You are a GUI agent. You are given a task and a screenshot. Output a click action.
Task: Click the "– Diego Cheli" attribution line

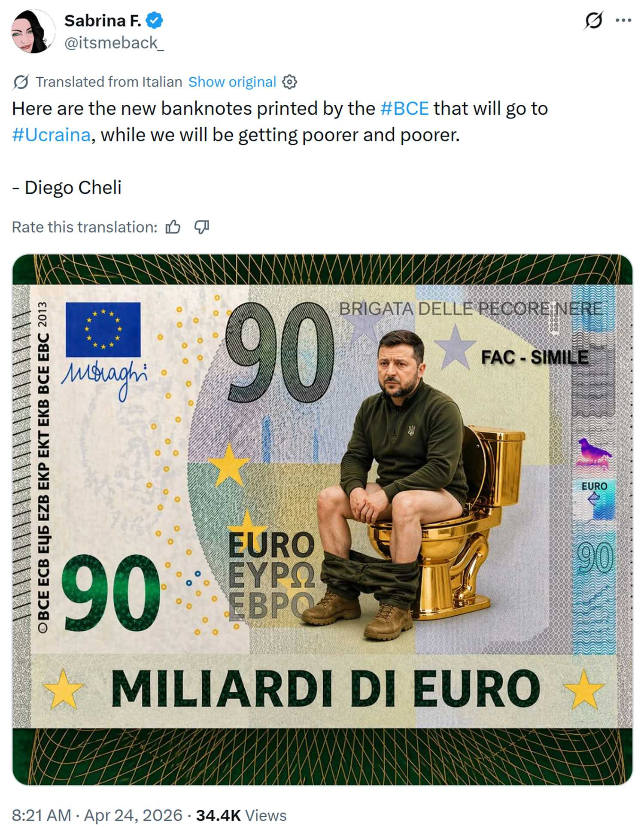[x=67, y=187]
